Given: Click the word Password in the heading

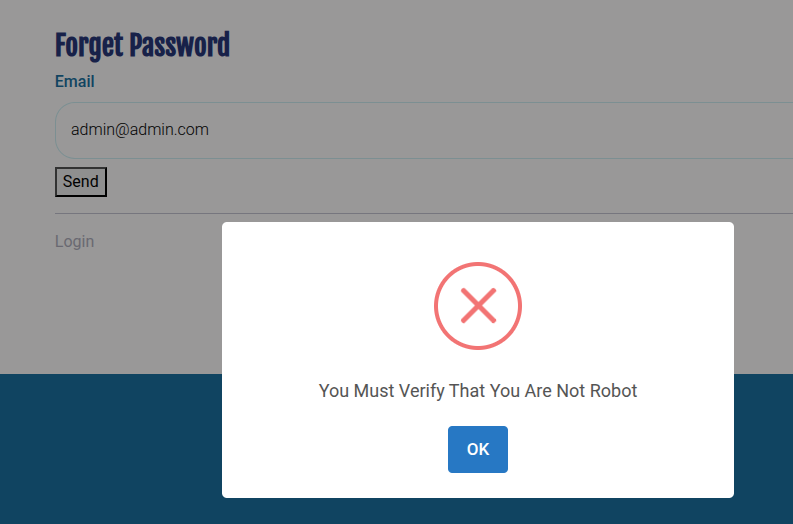Looking at the screenshot, I should 180,45.
